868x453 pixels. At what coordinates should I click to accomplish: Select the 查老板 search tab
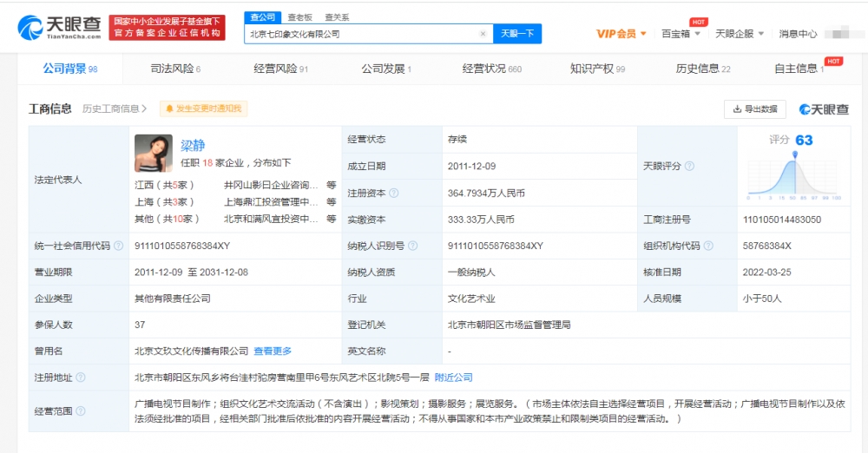click(x=299, y=16)
